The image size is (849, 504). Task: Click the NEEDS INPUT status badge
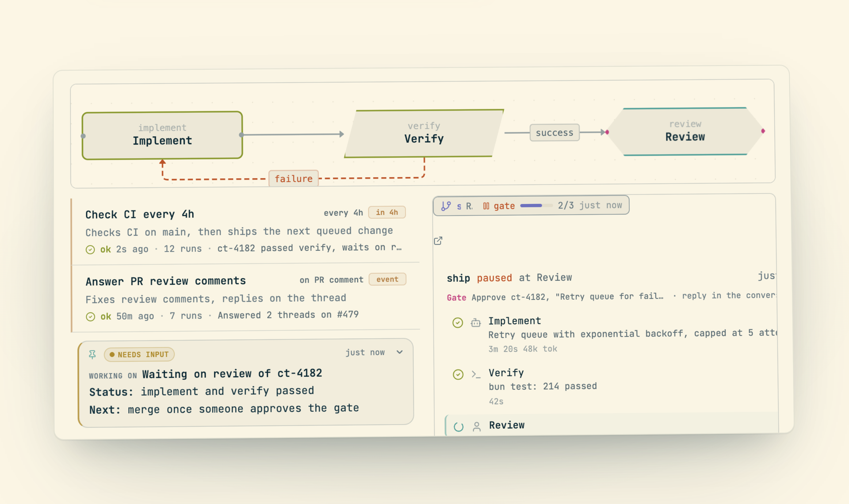[x=139, y=355]
